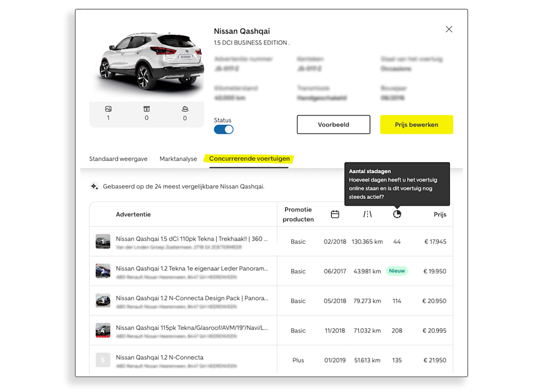This screenshot has height=392, width=543.
Task: Click the green Nieuw badge
Action: point(397,271)
